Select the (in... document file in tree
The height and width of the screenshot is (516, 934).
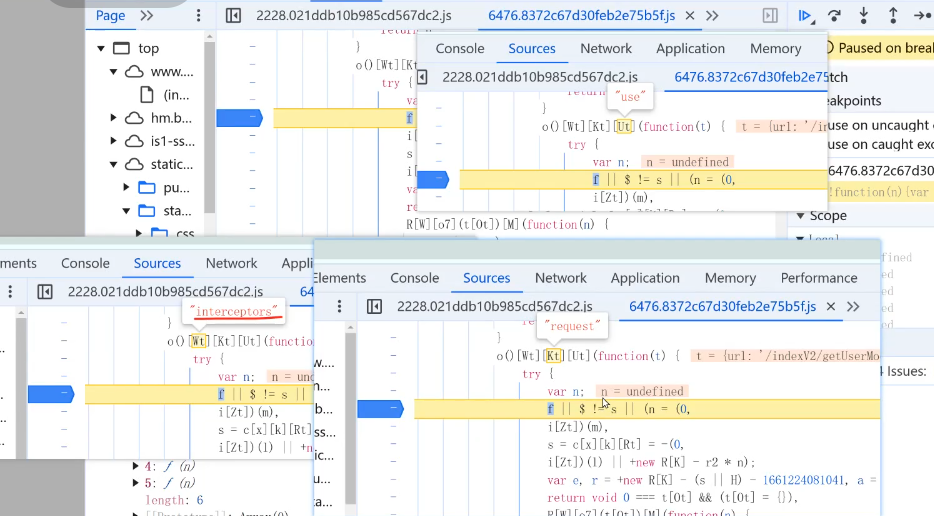(x=176, y=95)
